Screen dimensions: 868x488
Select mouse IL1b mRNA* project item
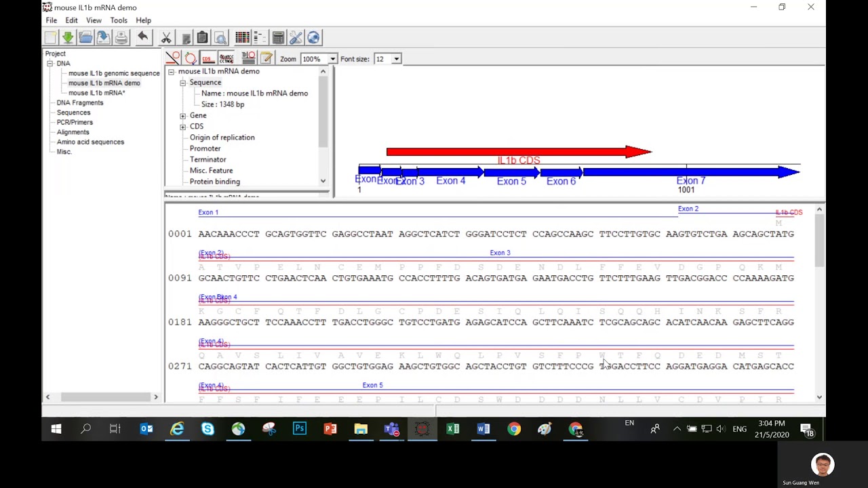(x=96, y=93)
